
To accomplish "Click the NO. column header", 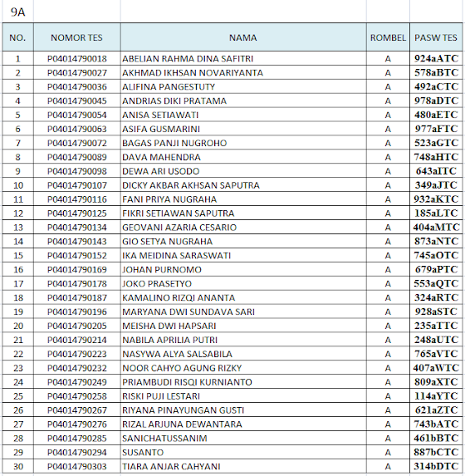I will (x=17, y=37).
